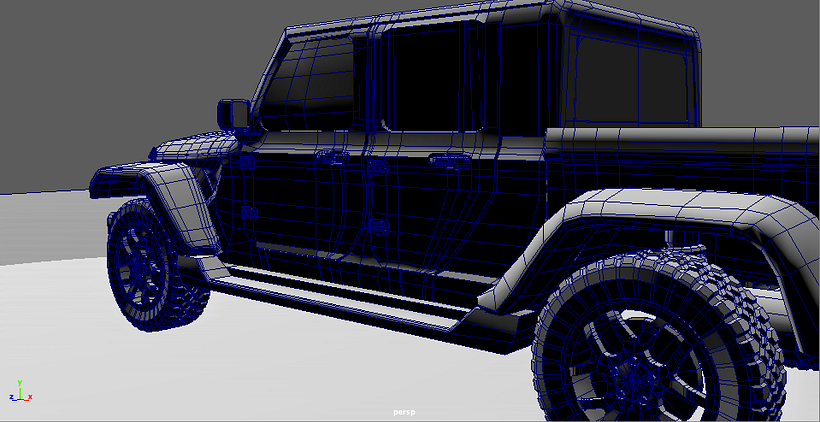Select the side mirror mesh
The height and width of the screenshot is (422, 820).
tap(233, 114)
